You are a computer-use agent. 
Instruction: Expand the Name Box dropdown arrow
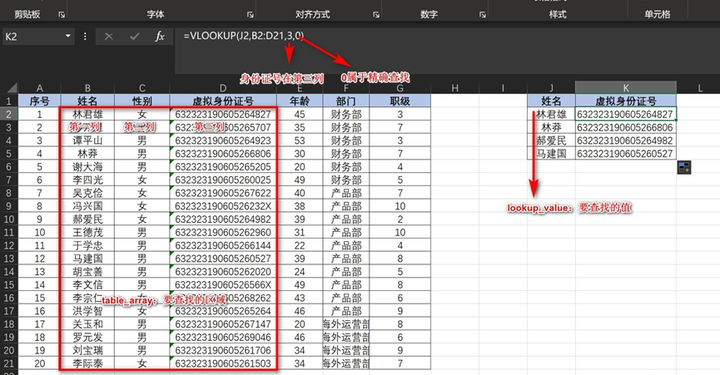(x=68, y=36)
